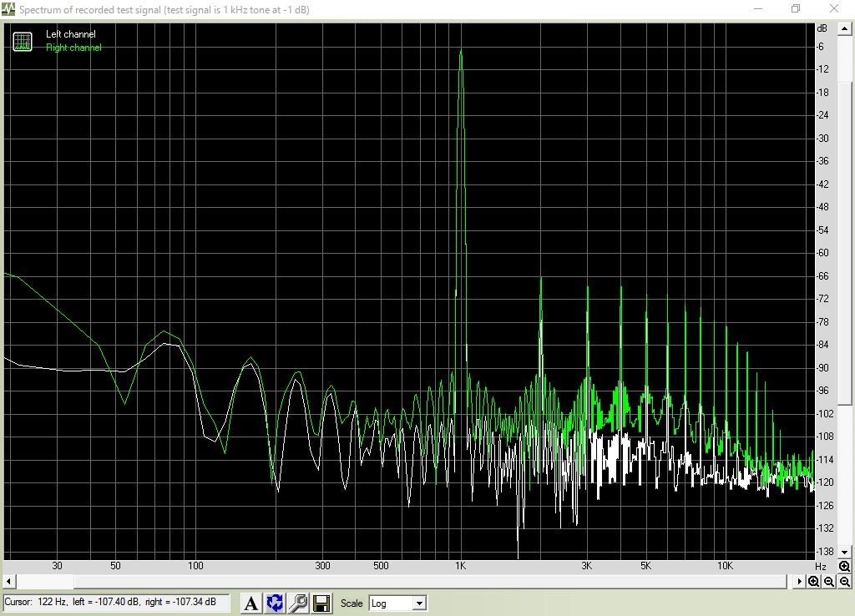Image resolution: width=855 pixels, height=616 pixels.
Task: Click the 1 kHz tone peak in the plot
Action: 461,53
